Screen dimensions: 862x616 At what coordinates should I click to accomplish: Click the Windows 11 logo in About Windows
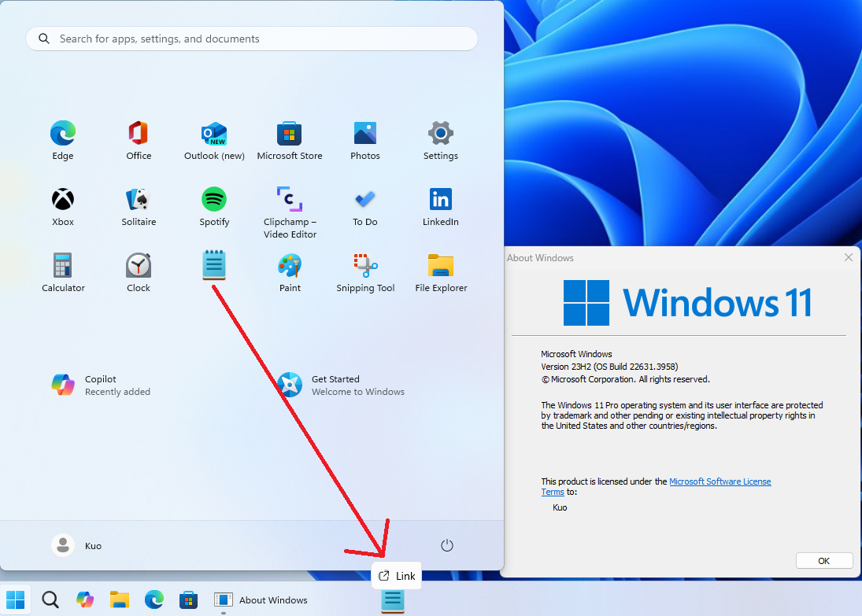[x=687, y=303]
